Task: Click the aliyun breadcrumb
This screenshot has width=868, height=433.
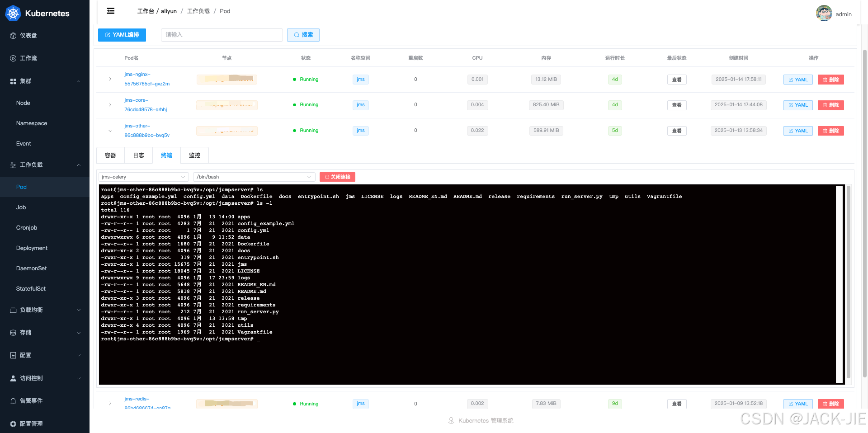Action: click(169, 11)
